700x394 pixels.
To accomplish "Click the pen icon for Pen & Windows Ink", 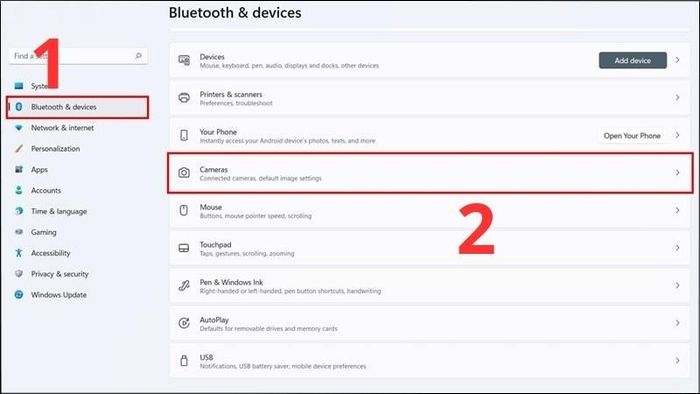I will [184, 286].
